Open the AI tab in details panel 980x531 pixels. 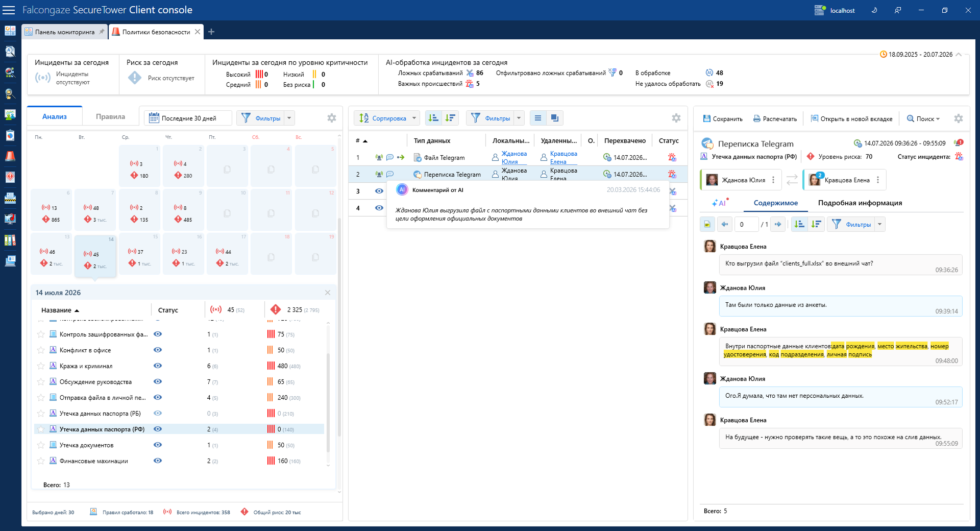click(x=720, y=203)
